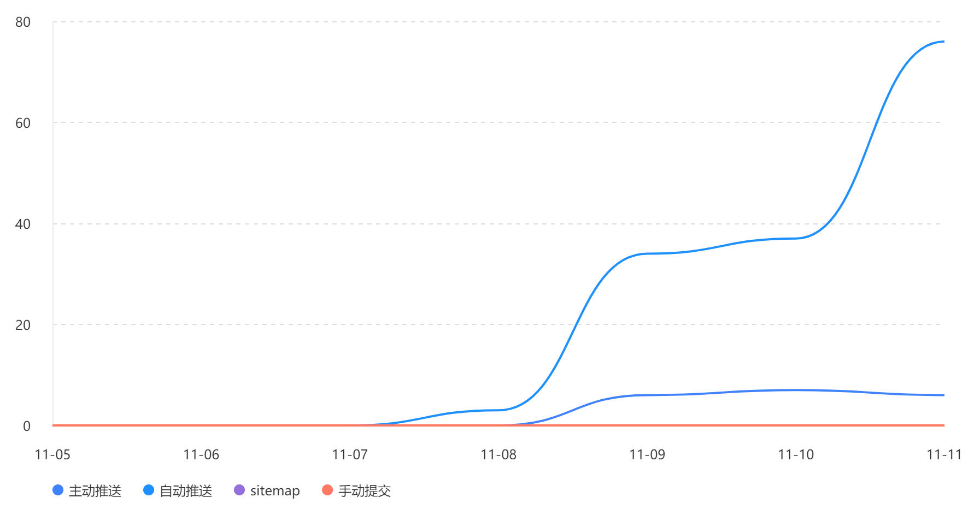Show or hide 手动提交 via label
This screenshot has width=980, height=515.
[x=365, y=491]
